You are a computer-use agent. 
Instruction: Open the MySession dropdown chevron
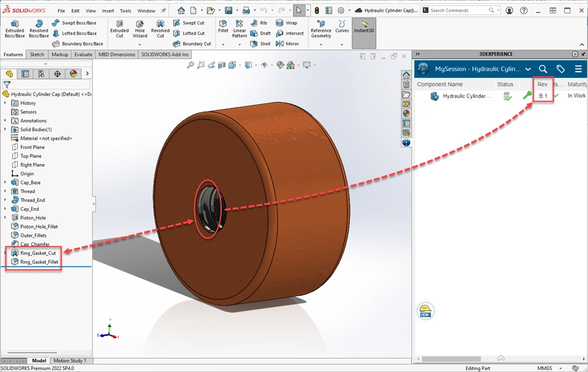pos(528,69)
